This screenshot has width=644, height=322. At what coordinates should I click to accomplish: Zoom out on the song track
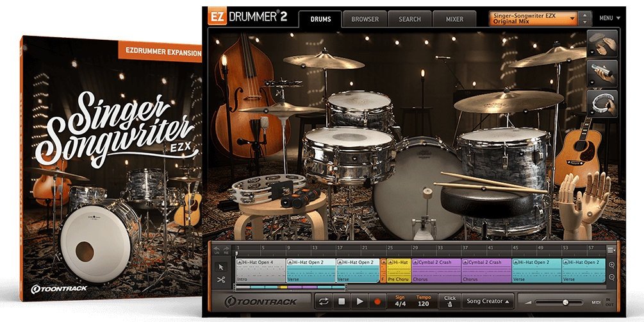[x=611, y=277]
